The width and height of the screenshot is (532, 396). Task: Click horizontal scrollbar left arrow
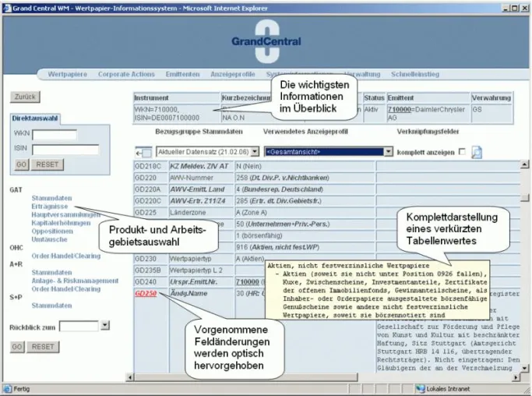pos(129,377)
